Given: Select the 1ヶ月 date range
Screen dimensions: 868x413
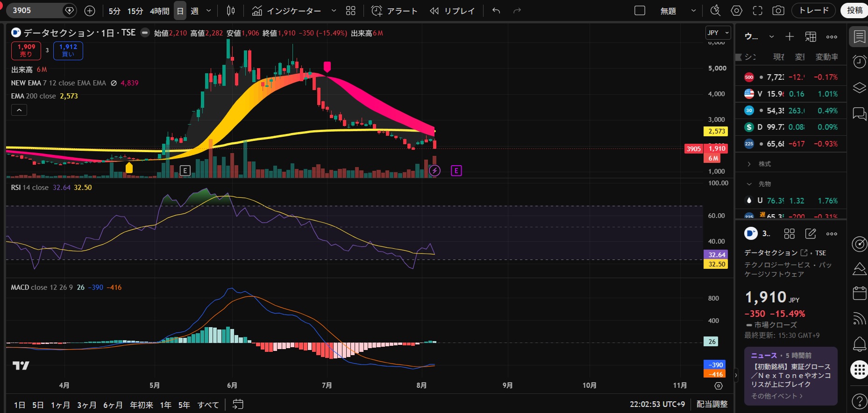Looking at the screenshot, I should tap(60, 405).
